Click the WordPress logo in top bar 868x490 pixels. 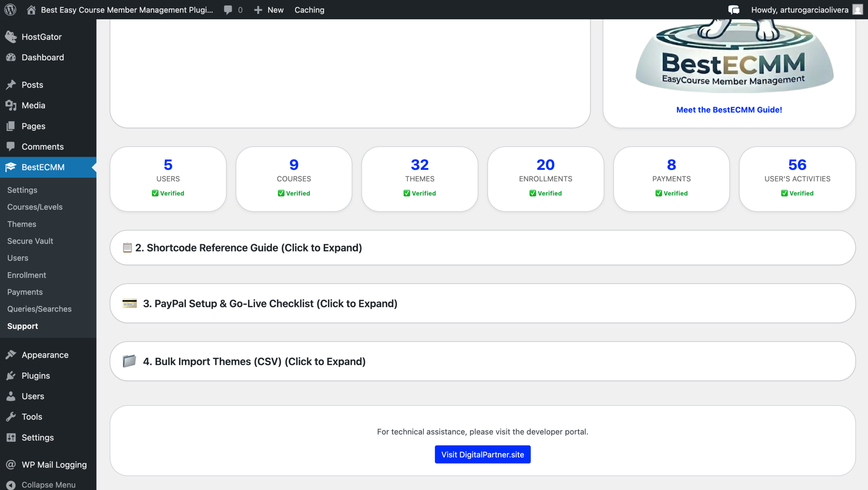tap(10, 10)
